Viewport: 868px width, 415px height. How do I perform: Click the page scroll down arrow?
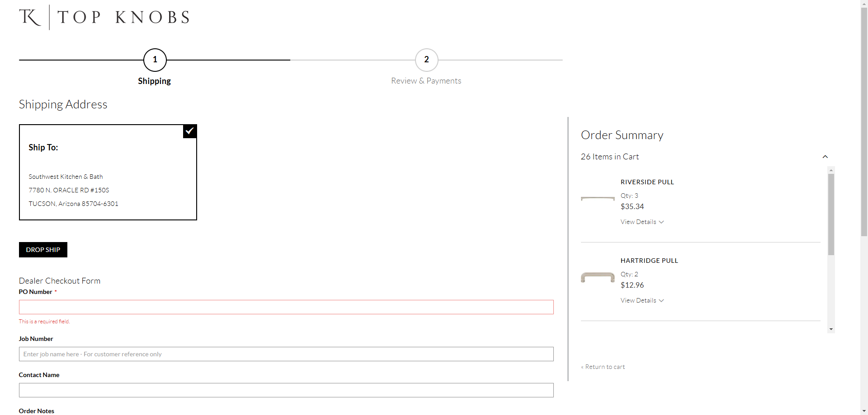(864, 411)
